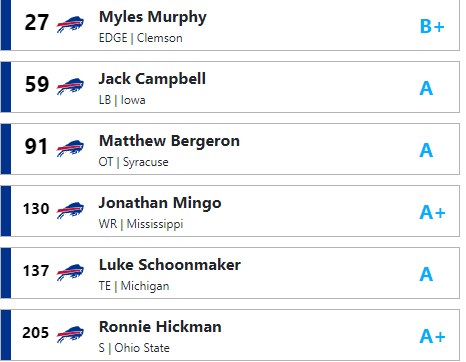Click the Bills logo beside pick 137

pyautogui.click(x=70, y=272)
